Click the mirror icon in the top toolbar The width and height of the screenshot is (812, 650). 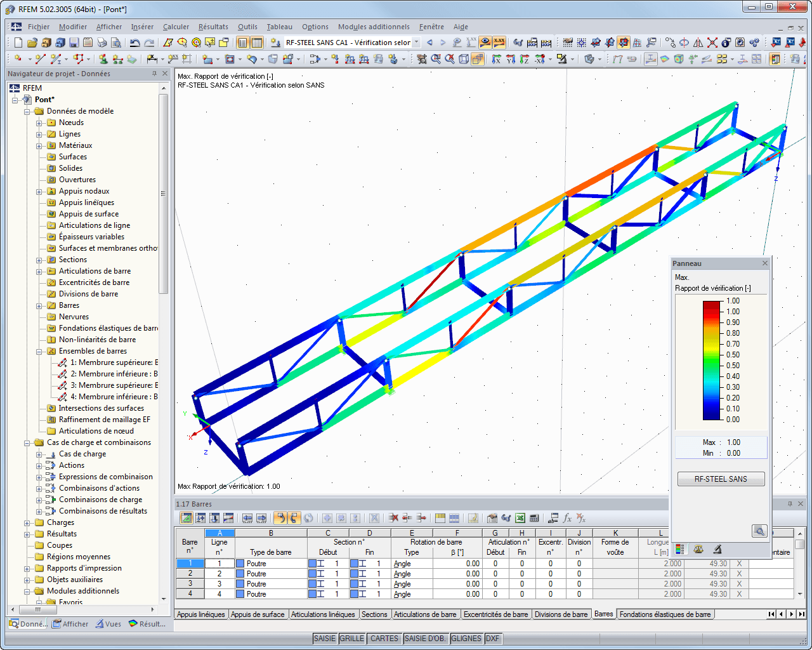coord(698,43)
